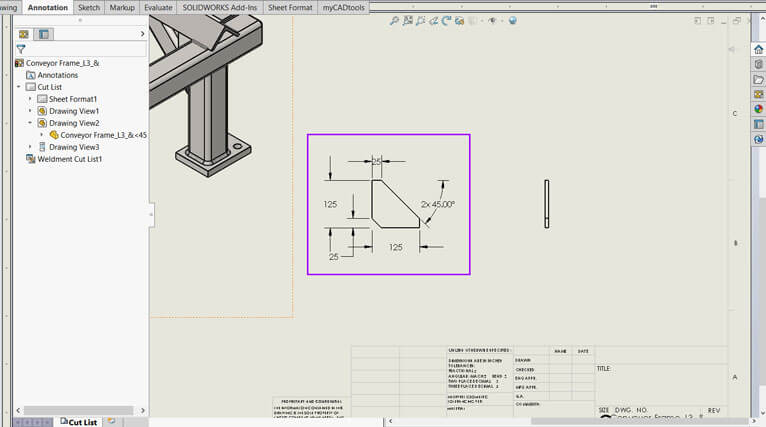Open the Design Library task pane tab
The image size is (766, 427).
758,64
